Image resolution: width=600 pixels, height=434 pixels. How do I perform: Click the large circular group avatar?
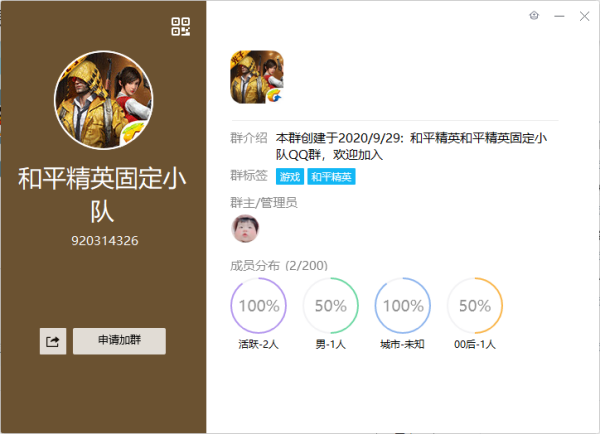pos(104,100)
